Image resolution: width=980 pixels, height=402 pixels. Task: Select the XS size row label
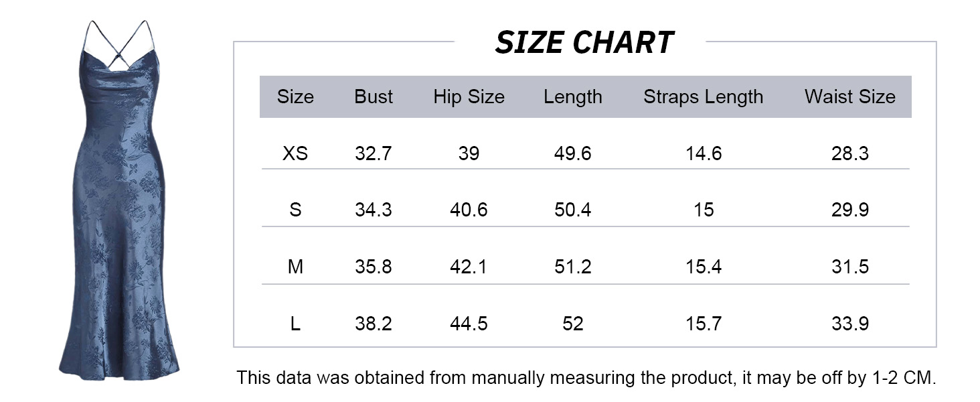(x=295, y=154)
